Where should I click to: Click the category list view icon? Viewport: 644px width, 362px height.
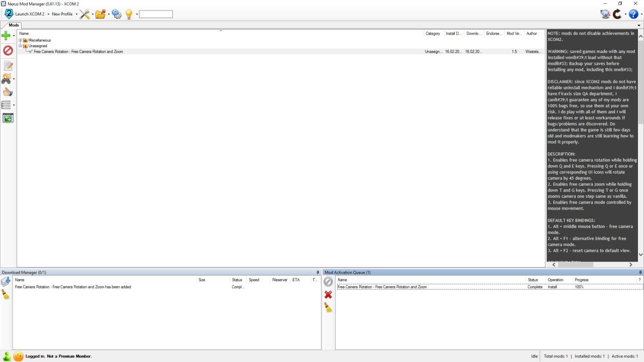tap(7, 105)
